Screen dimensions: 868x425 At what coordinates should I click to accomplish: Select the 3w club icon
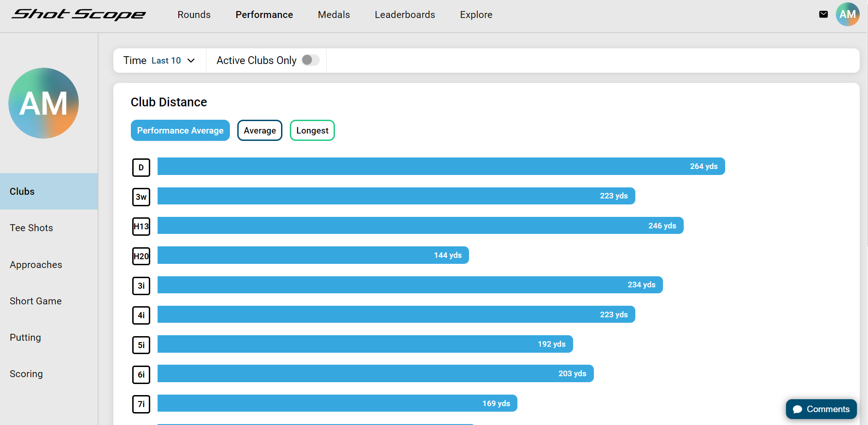coord(141,197)
